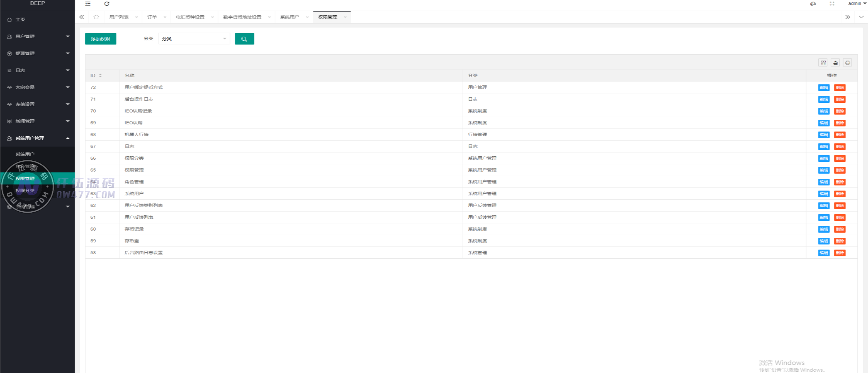Delete row 72 用户绑定提币方式
Viewport: 868px width, 373px height.
pos(840,87)
